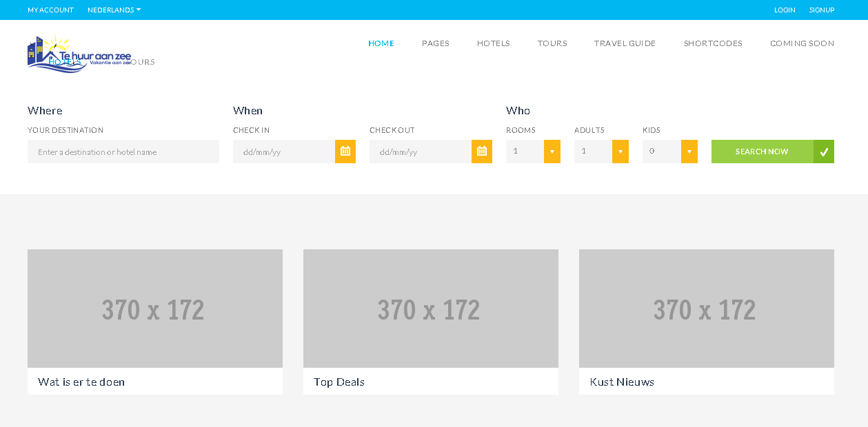Expand the Adults dropdown arrow
Image resolution: width=868 pixels, height=427 pixels.
620,152
